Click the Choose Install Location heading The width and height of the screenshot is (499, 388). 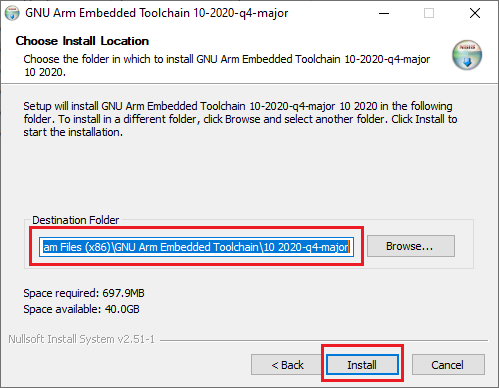pos(82,41)
